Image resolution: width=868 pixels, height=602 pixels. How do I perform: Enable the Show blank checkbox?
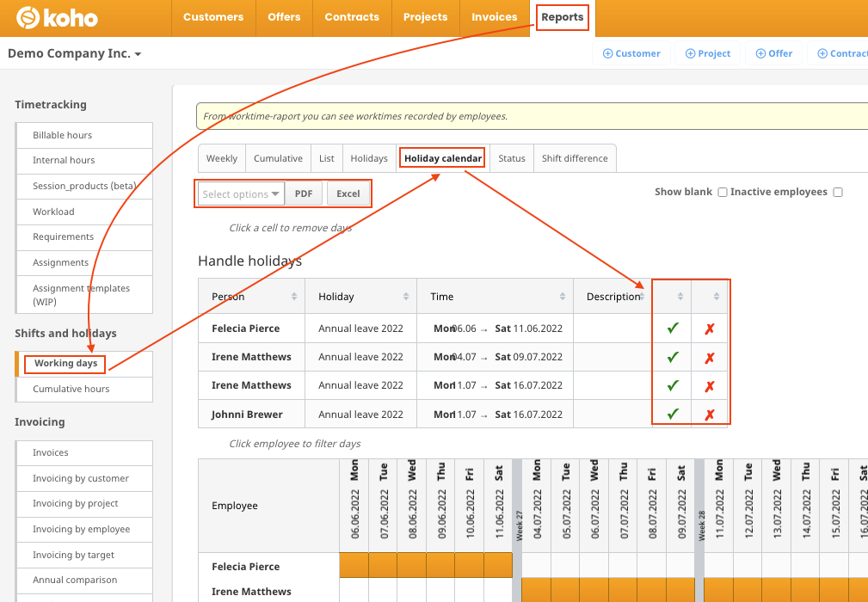click(723, 192)
